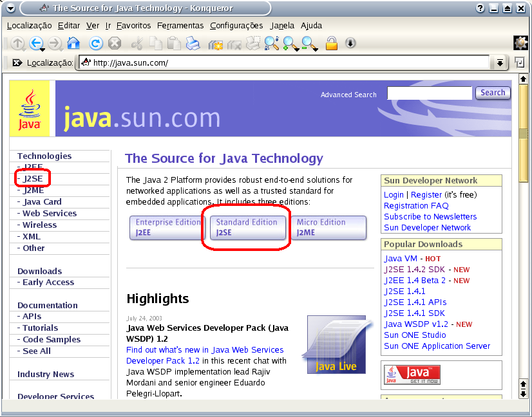
Task: Open the Ver menu
Action: click(93, 26)
